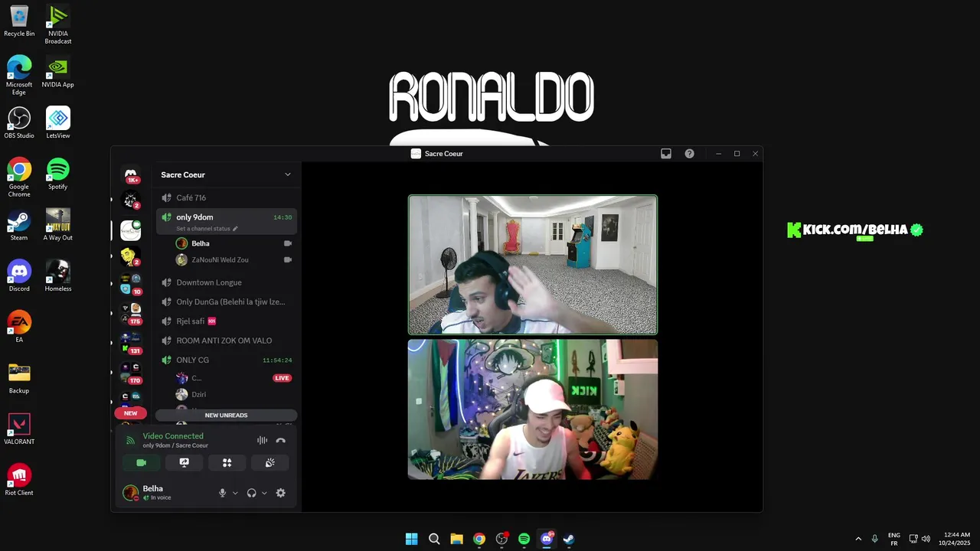Open server folder with badge 10
This screenshot has height=551, width=980.
pos(131,283)
